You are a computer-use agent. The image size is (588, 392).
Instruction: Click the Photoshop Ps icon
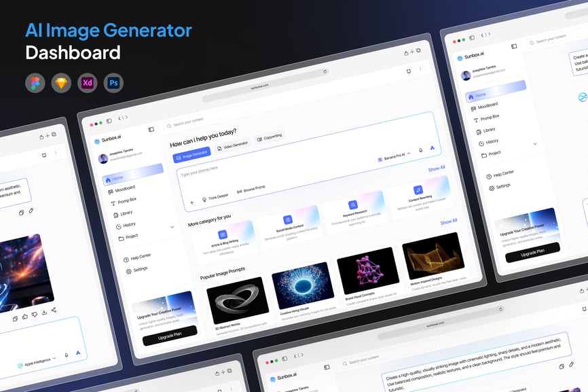tap(113, 83)
